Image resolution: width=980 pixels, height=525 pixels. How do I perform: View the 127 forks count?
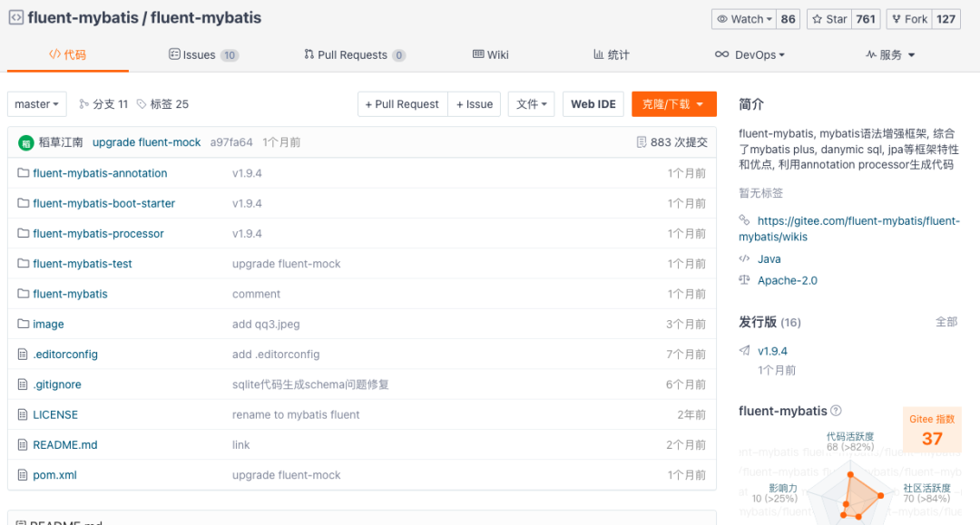[946, 19]
